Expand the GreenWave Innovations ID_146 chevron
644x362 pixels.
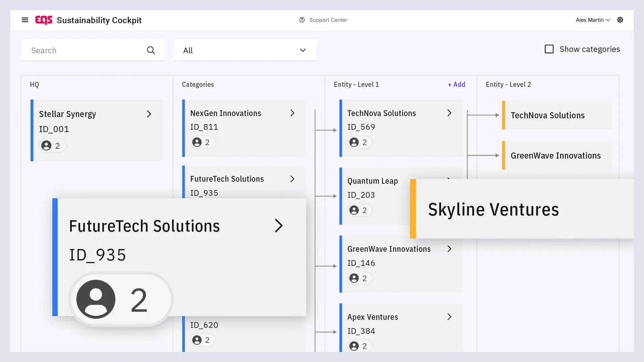click(x=449, y=249)
